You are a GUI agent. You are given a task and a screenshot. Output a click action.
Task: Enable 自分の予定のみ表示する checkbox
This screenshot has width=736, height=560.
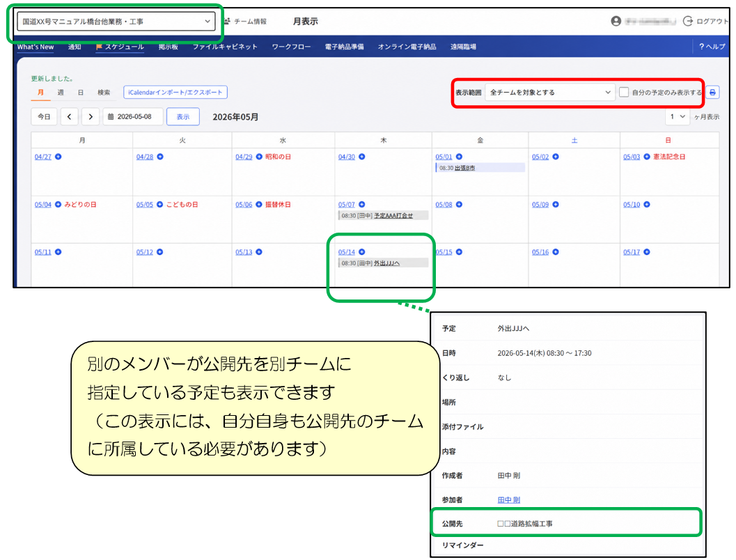(624, 93)
